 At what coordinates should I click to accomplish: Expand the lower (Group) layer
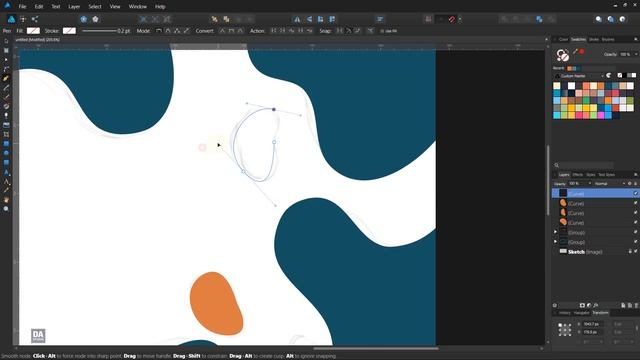pos(556,242)
